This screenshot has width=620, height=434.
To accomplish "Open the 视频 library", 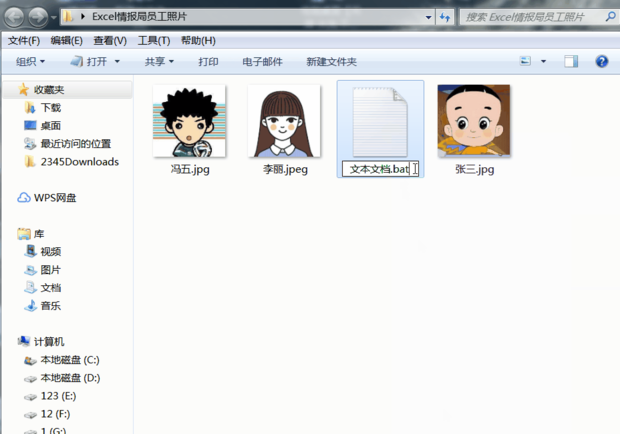I will coord(51,251).
